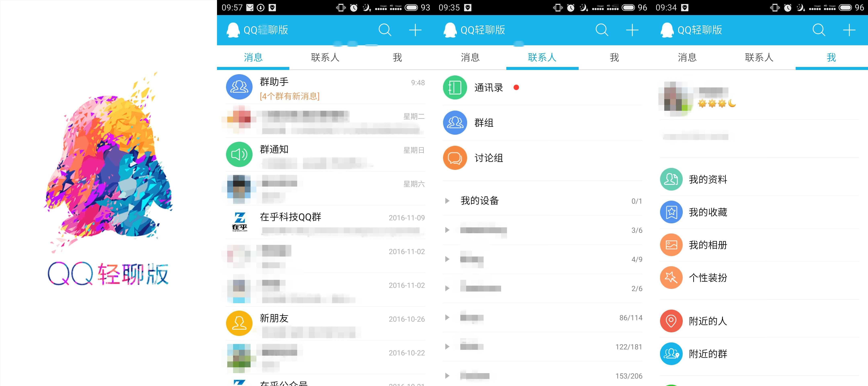This screenshot has height=386, width=868.
Task: Tap search icon in 09:35 screen header
Action: (602, 30)
